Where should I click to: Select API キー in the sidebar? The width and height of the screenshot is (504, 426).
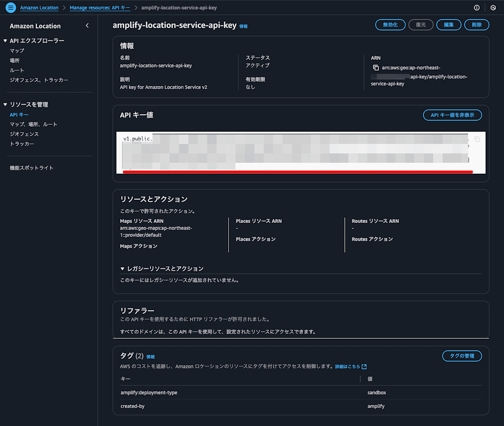19,115
